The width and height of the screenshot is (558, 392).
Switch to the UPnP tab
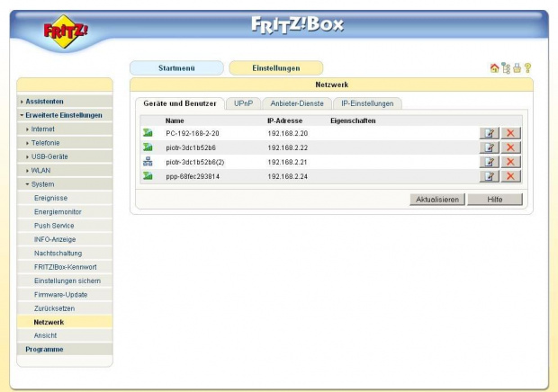pos(242,103)
